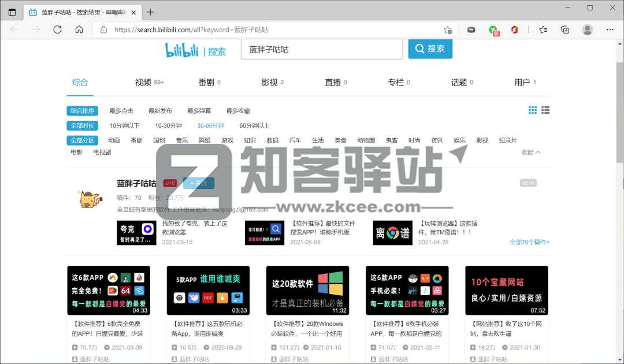Switch to list view for search results

tap(545, 110)
